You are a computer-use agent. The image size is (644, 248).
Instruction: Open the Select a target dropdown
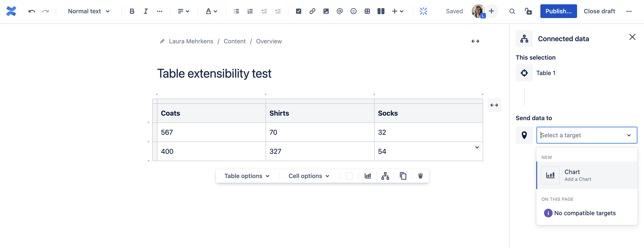(587, 135)
